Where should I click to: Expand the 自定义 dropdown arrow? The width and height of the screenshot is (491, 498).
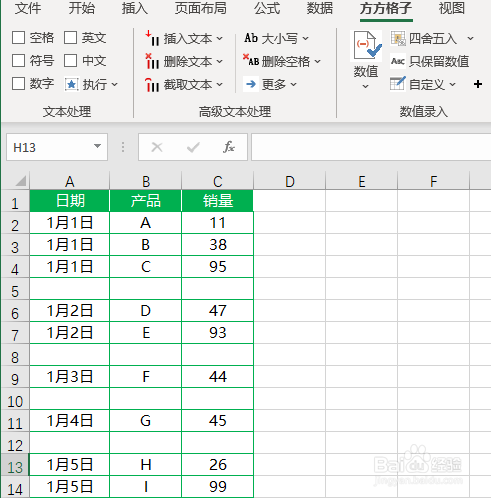pos(452,84)
